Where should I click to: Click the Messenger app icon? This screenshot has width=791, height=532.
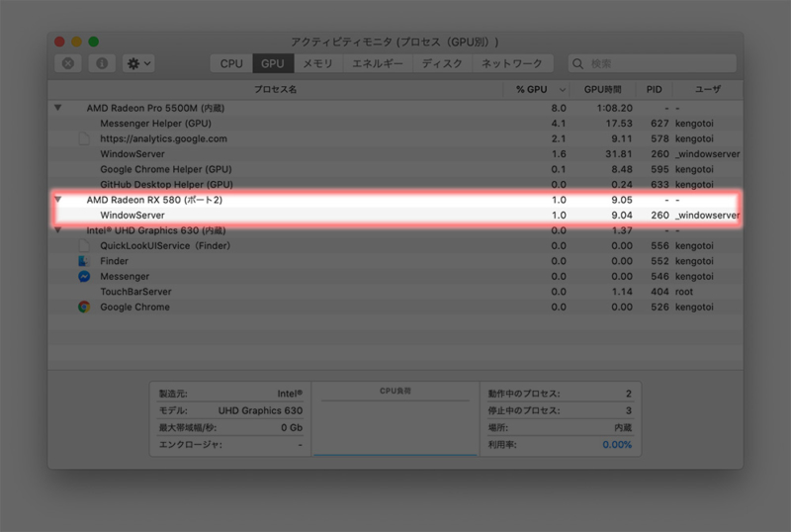click(84, 276)
